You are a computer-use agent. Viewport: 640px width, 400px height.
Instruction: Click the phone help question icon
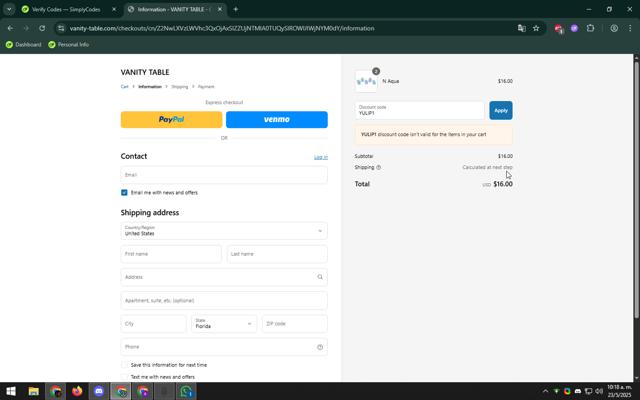pos(320,347)
